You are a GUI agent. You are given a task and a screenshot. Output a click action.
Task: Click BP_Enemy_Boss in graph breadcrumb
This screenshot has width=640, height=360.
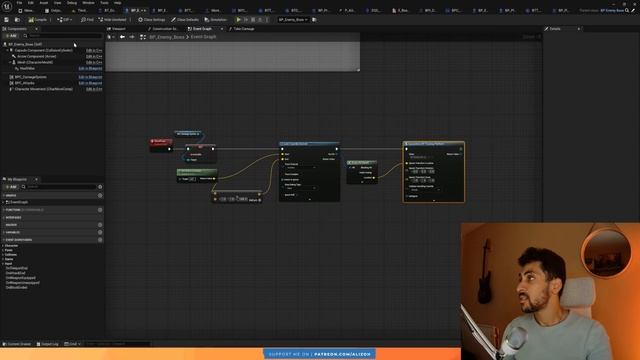(167, 37)
